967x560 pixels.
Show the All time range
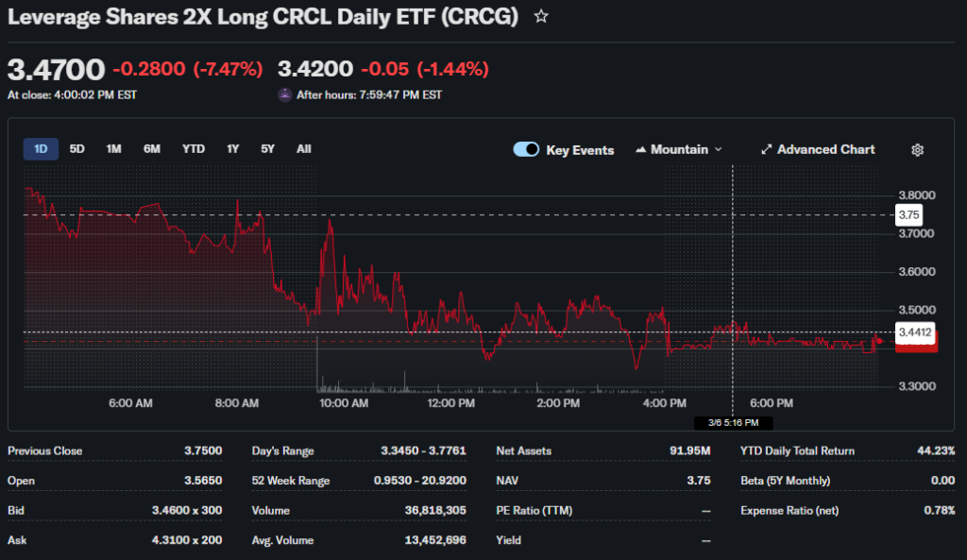[x=303, y=148]
